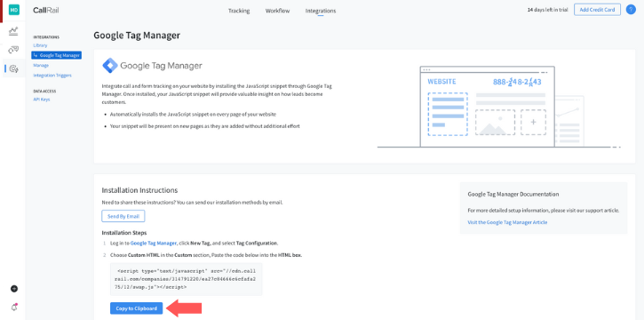Viewport: 644px width, 320px height.
Task: Open the notifications bell icon
Action: point(14,308)
